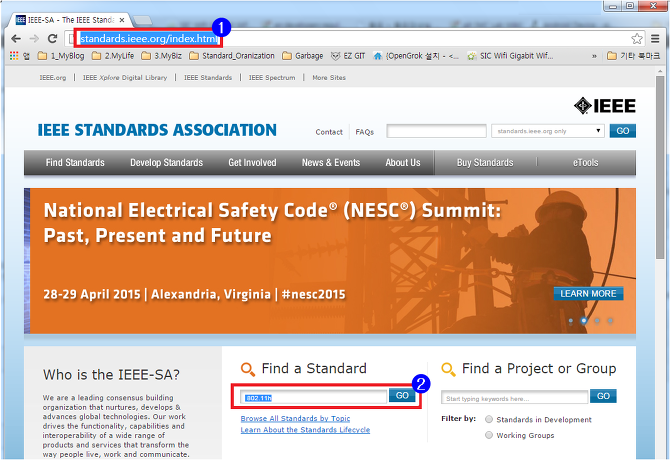Screen dimensions: 670x460
Task: Open the Develop Standards menu
Action: pos(167,163)
